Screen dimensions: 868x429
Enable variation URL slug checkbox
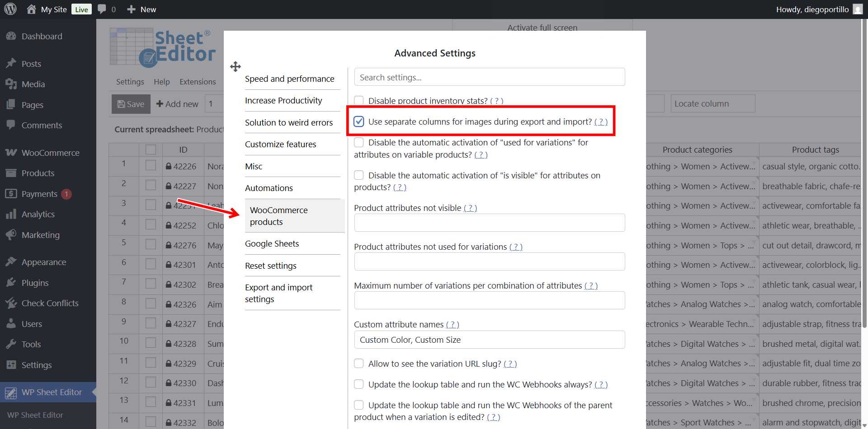(x=359, y=364)
